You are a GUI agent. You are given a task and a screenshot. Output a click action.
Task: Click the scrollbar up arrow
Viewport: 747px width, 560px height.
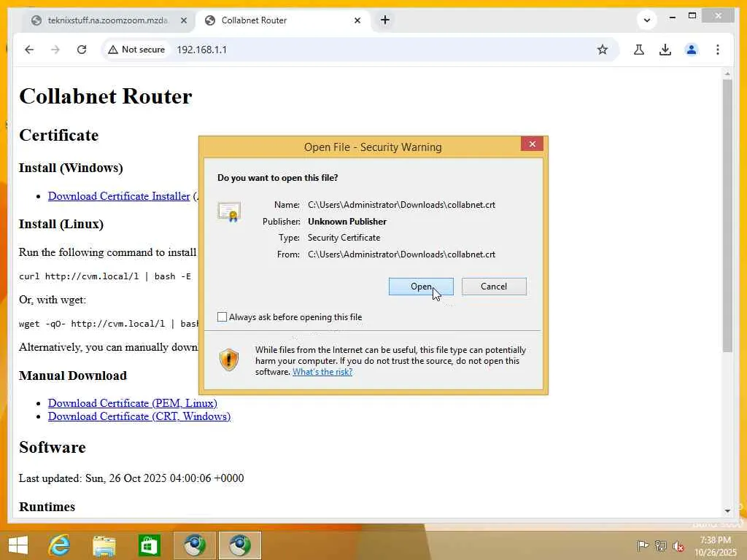coord(727,74)
